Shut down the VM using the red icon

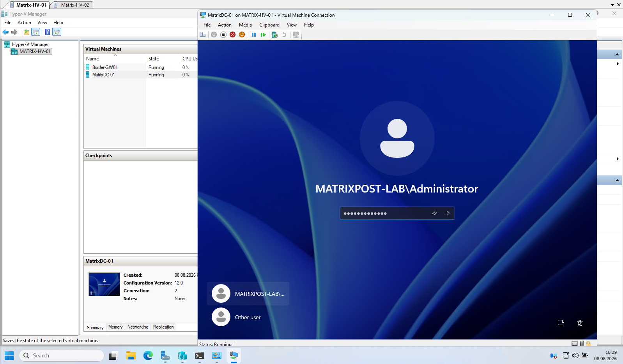point(233,35)
